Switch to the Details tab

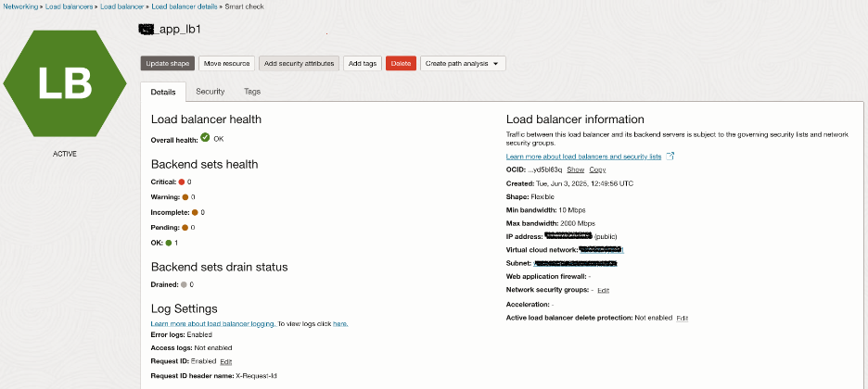pos(163,92)
